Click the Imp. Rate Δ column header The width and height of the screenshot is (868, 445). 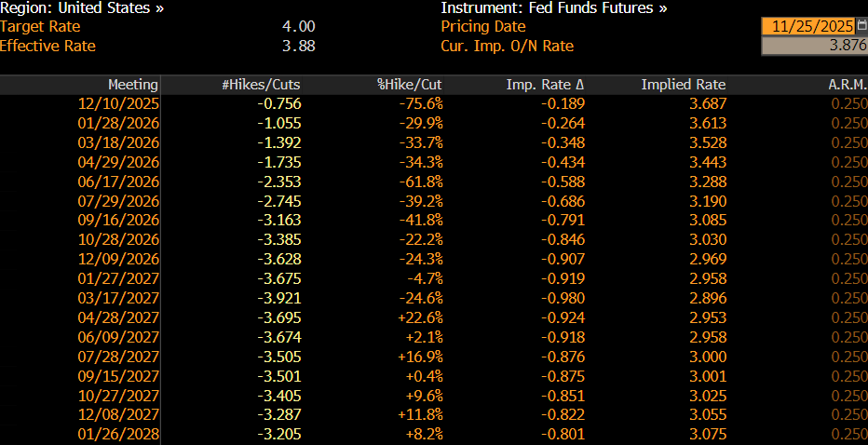pos(546,85)
